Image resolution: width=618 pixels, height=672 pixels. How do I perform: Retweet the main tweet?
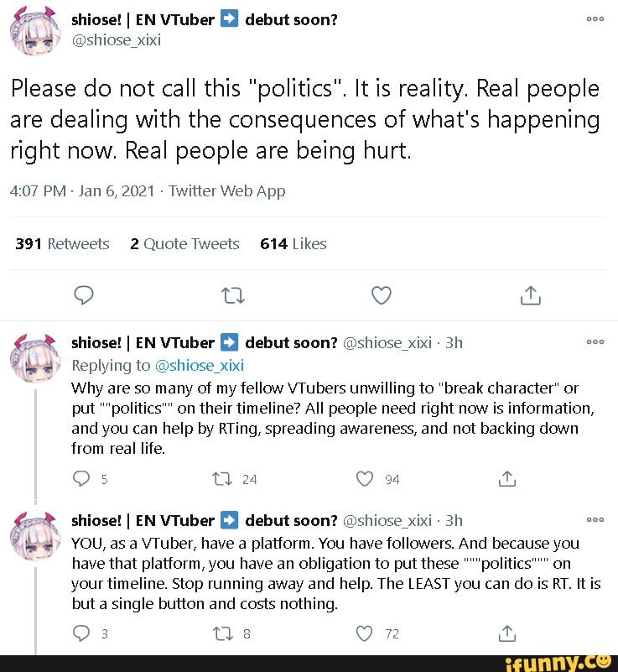click(231, 295)
